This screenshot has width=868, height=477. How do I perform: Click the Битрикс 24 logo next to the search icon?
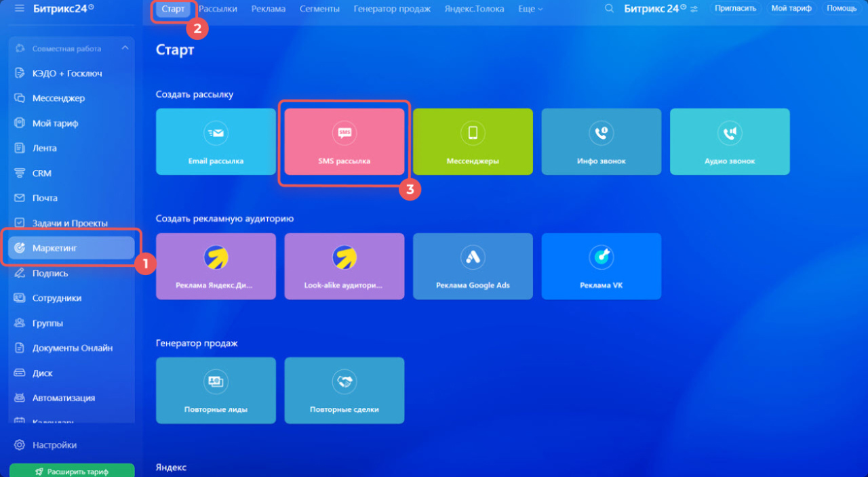pos(655,9)
